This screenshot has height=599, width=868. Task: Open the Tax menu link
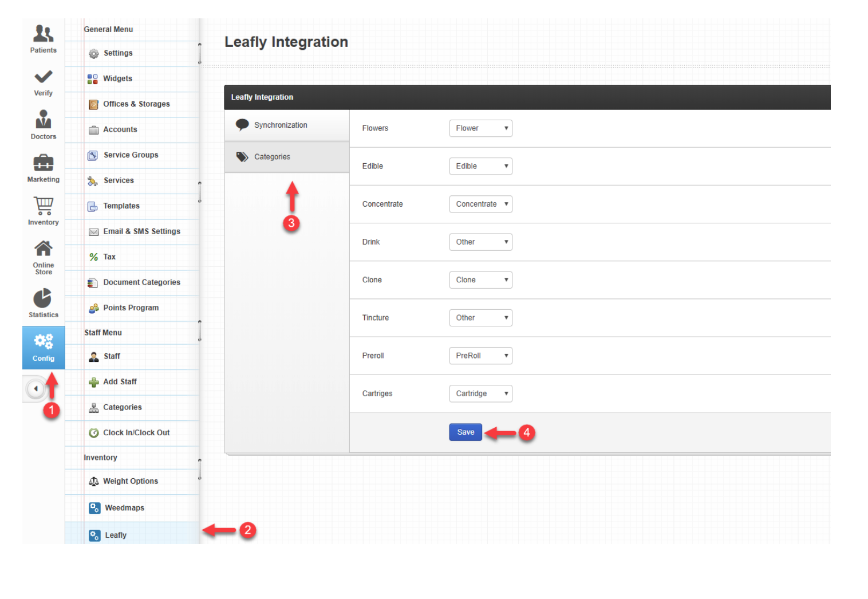pos(109,257)
